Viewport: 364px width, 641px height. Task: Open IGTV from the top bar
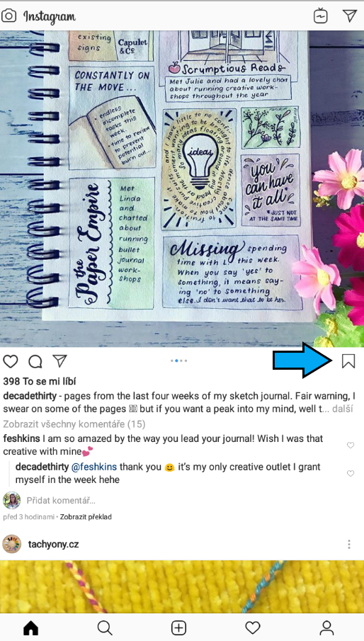click(x=321, y=16)
